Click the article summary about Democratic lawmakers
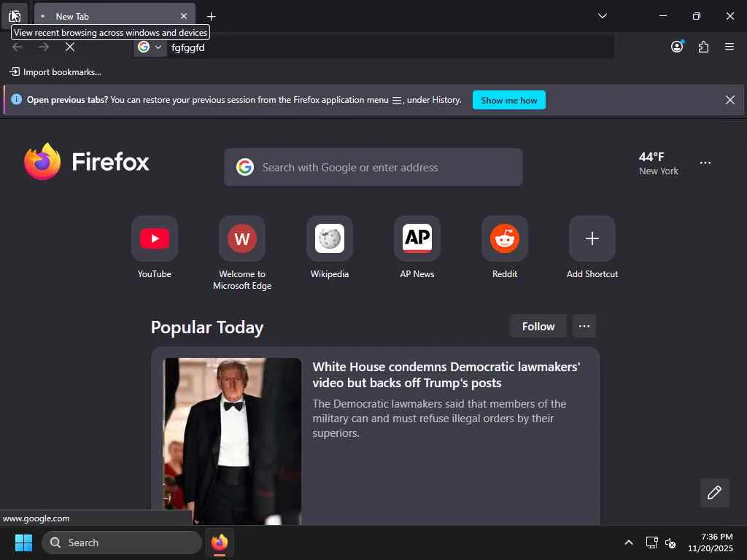747x560 pixels. point(439,418)
